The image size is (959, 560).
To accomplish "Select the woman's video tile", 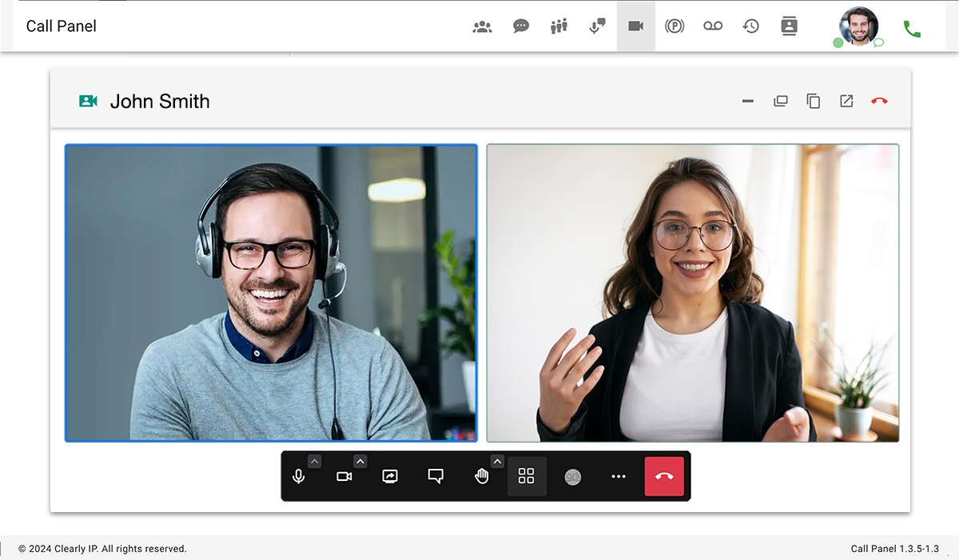I will pos(692,292).
